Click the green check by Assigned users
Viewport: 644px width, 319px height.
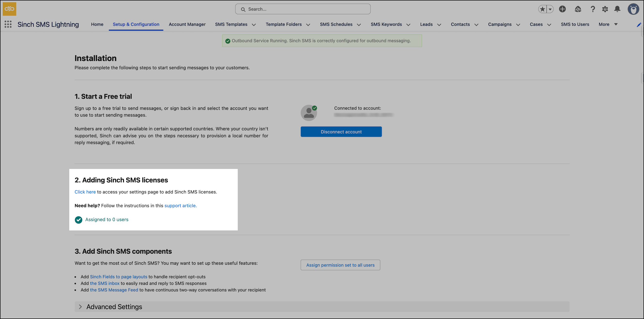[78, 220]
